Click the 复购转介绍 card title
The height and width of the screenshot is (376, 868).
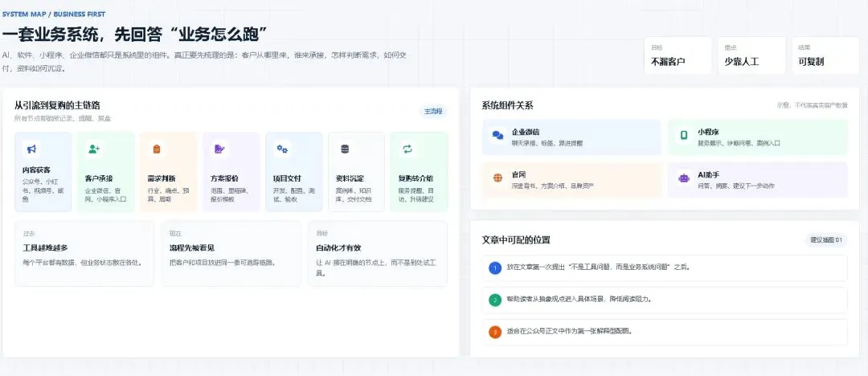point(416,179)
